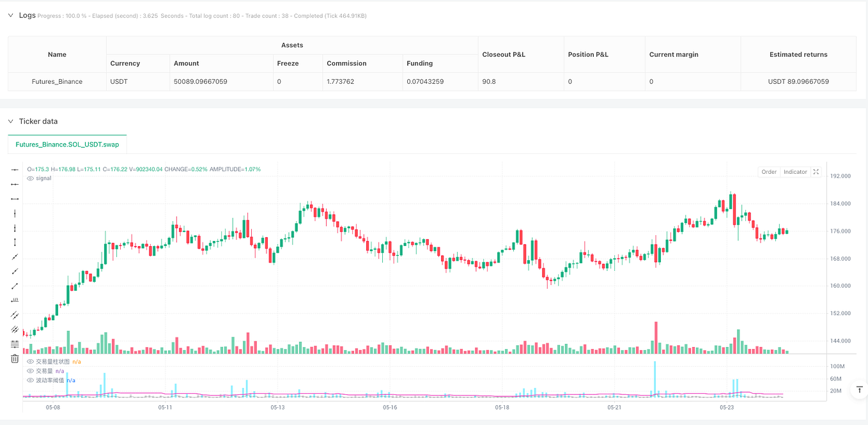Click the fullscreen expand icon on the chart
Image resolution: width=868 pixels, height=425 pixels.
(816, 171)
